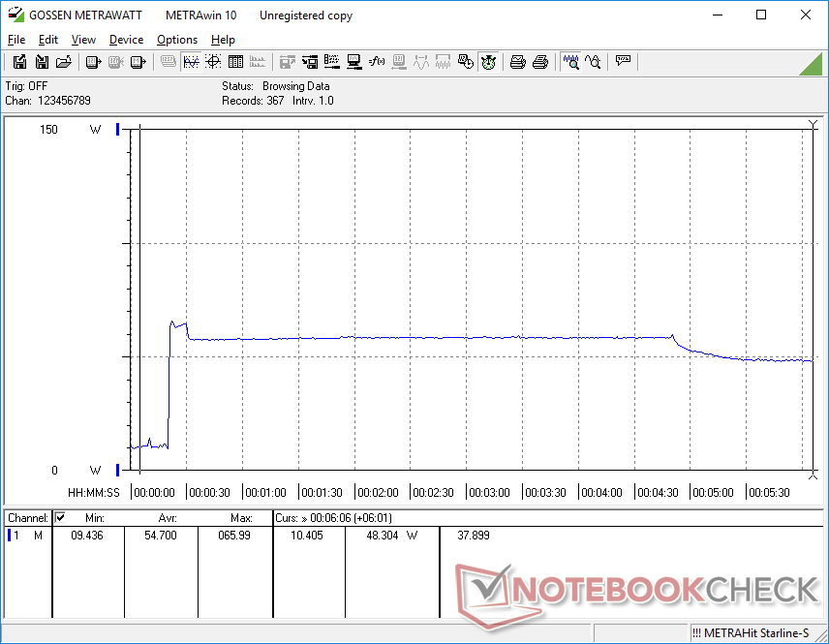
Task: Click the load-settings to disk icon
Action: [x=310, y=62]
